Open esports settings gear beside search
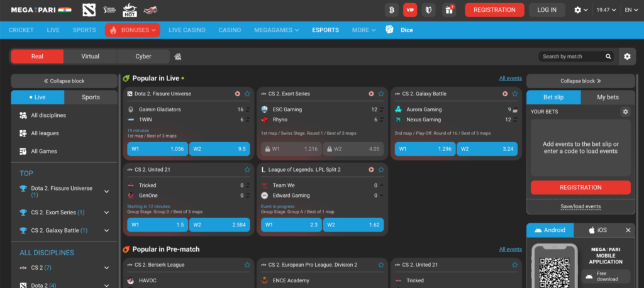Screen dimensions: 644x288 coord(627,57)
